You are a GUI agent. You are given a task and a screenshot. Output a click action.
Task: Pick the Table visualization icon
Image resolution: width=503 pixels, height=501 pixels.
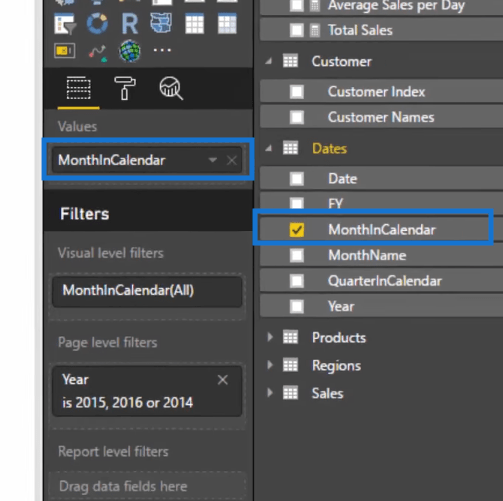(194, 24)
